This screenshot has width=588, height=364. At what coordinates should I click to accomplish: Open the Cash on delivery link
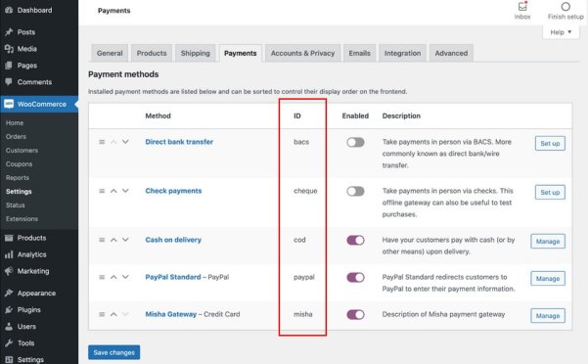pos(173,240)
